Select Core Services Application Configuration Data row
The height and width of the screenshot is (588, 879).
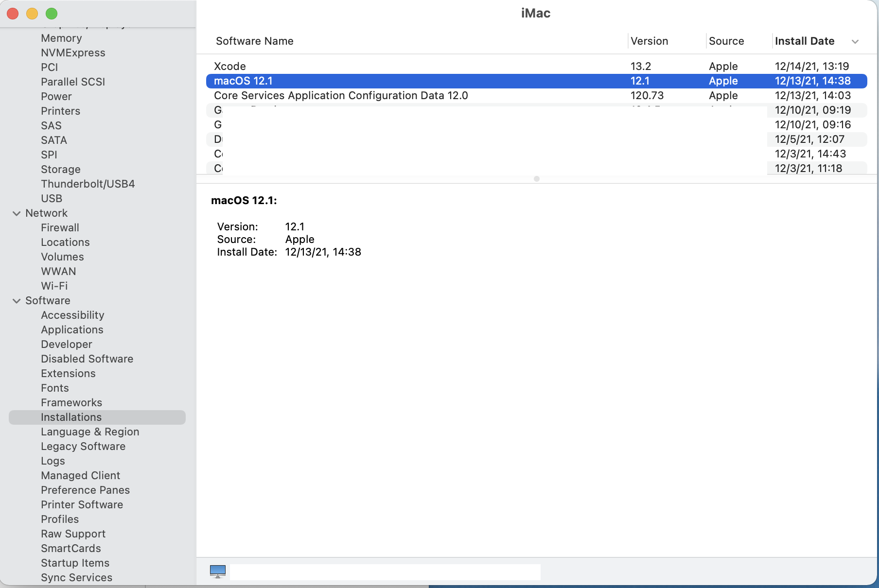537,96
